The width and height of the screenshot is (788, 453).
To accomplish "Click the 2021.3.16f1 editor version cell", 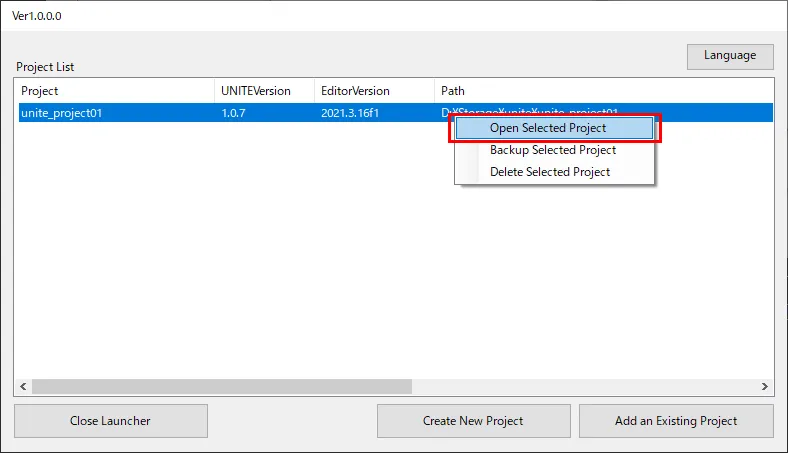I will click(x=350, y=113).
